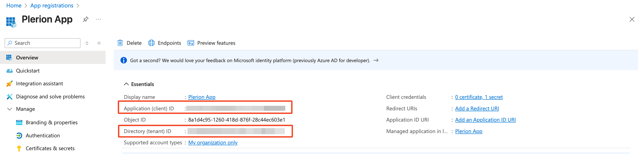Open the 0 certificate, 1 secret link
This screenshot has width=644, height=154.
pyautogui.click(x=479, y=97)
